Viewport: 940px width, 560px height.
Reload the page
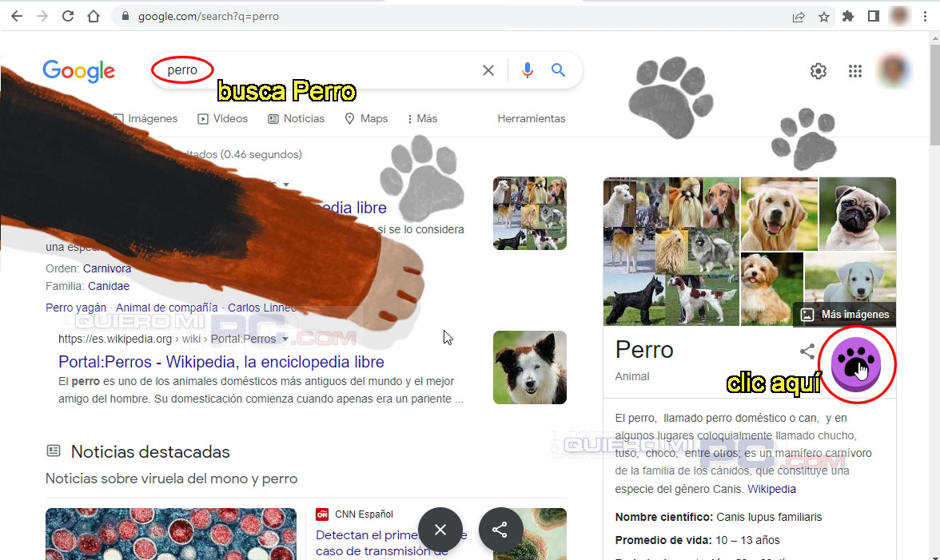click(68, 16)
